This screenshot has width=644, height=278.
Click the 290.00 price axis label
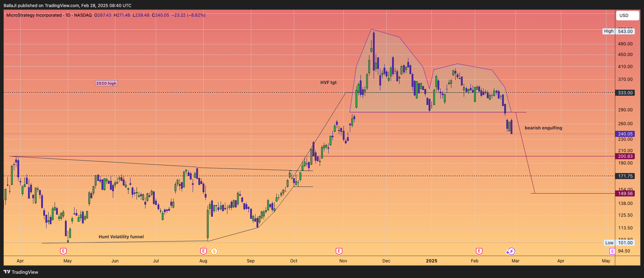[625, 110]
